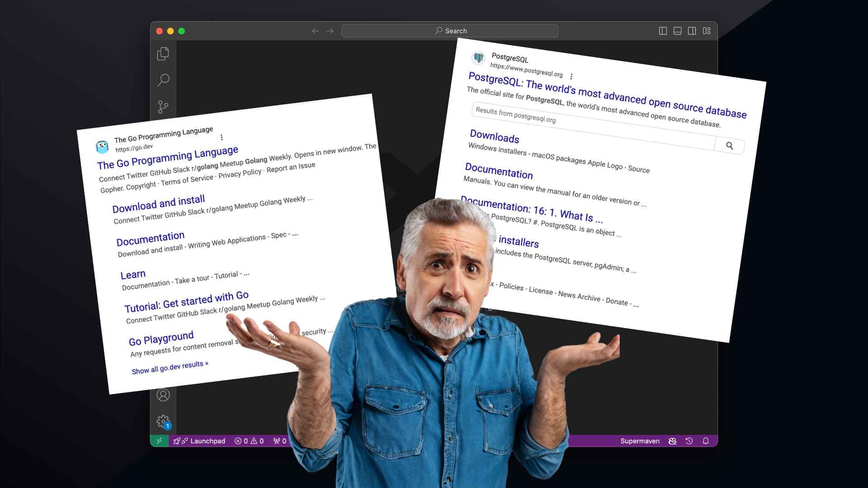Click the editor layout toggle icon top-right
The height and width of the screenshot is (488, 868).
(707, 30)
